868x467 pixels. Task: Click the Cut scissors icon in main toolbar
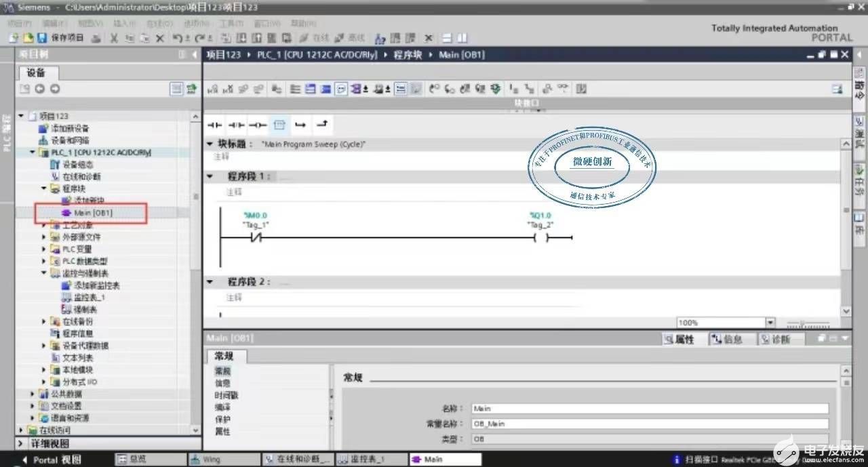(115, 38)
